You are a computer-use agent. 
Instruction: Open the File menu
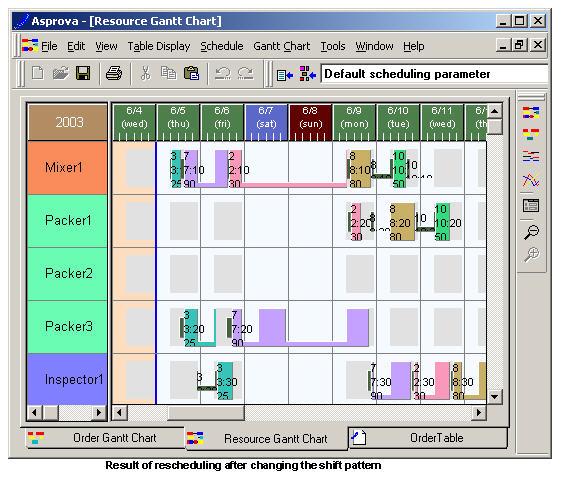coord(49,46)
